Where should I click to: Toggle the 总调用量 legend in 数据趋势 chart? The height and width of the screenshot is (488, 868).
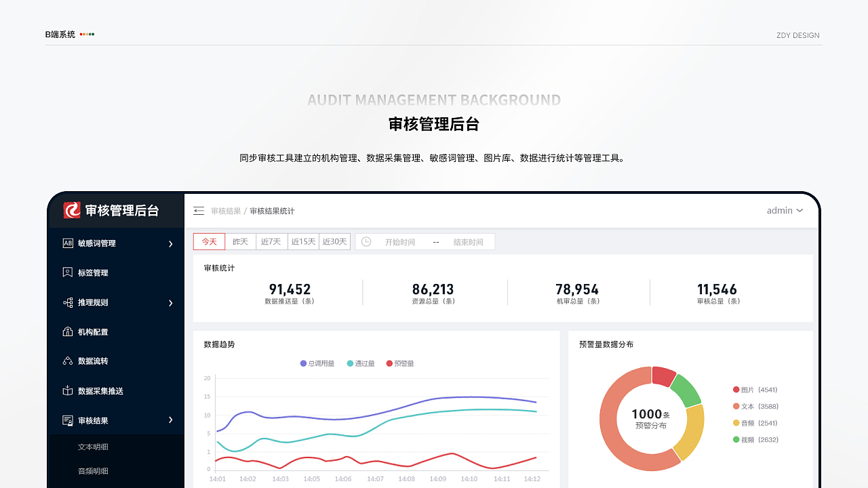pyautogui.click(x=317, y=363)
